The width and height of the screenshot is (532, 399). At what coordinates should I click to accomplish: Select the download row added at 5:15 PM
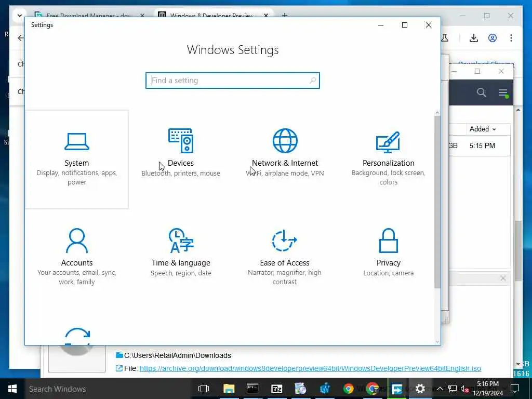click(x=479, y=145)
